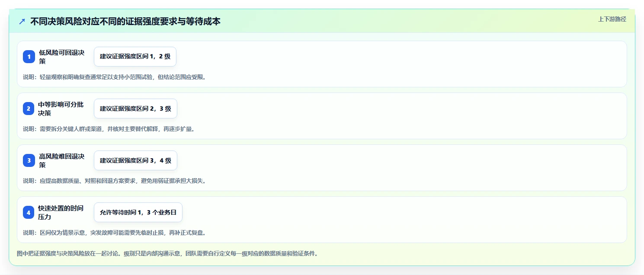Click the 建议证据强度区间 3，4 级 chip
This screenshot has width=644, height=275.
(135, 160)
